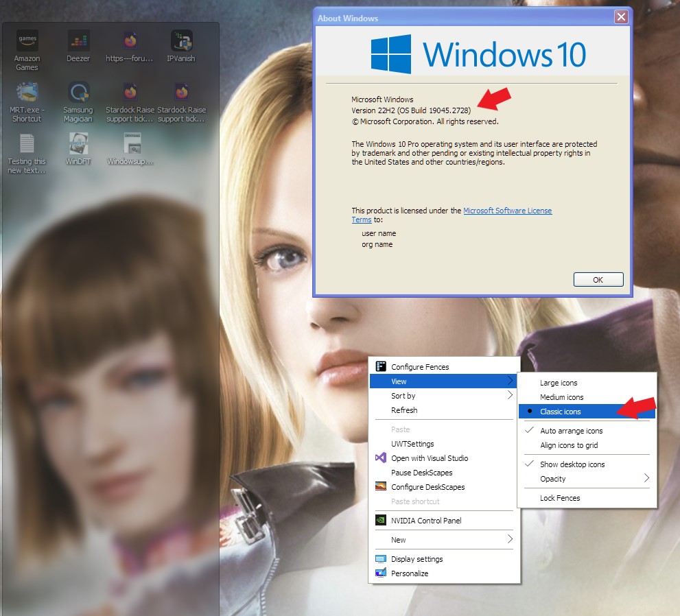Viewport: 680px width, 616px height.
Task: Open NVIDIA Control Panel entry
Action: [x=444, y=520]
